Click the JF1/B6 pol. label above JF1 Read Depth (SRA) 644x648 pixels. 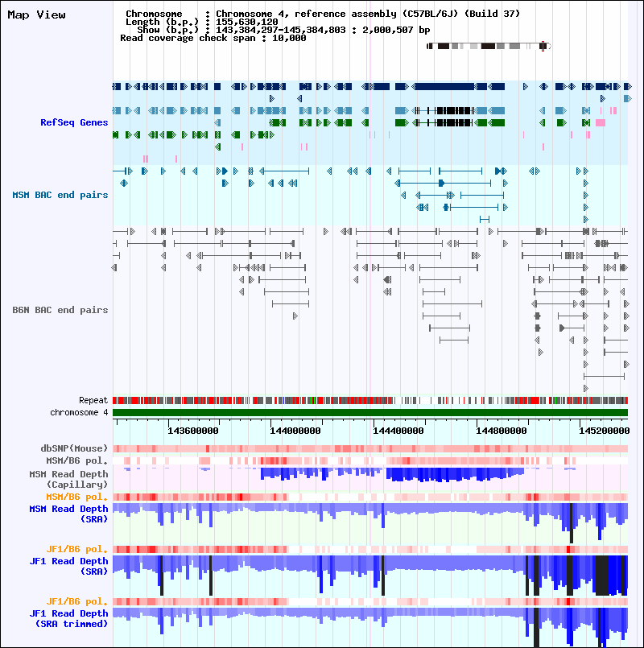pyautogui.click(x=77, y=549)
